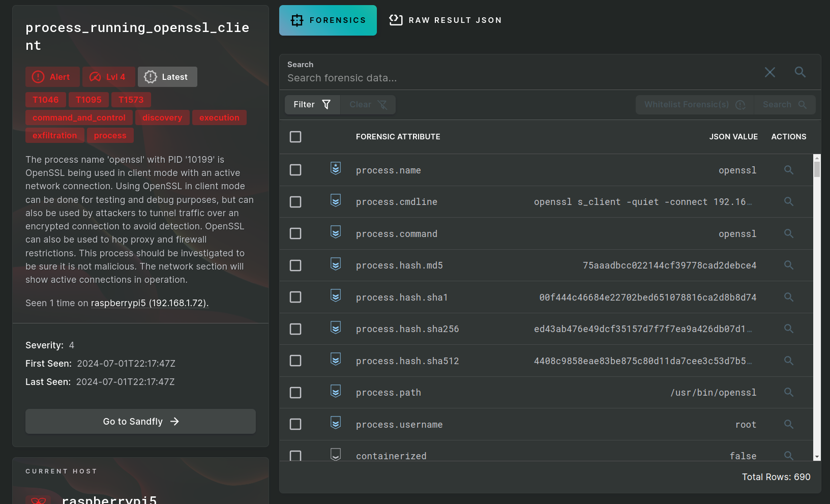The image size is (830, 504).
Task: Click the magnifier icon in process.path row
Action: click(789, 392)
